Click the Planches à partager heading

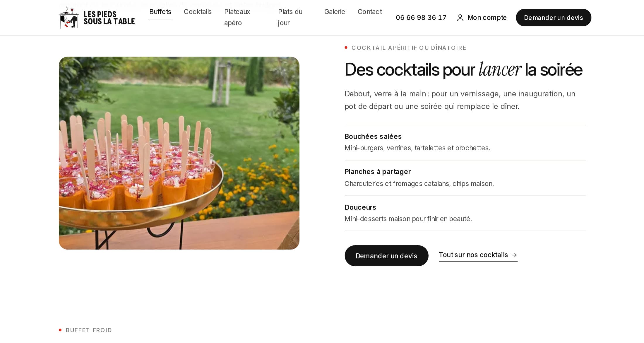(x=378, y=172)
